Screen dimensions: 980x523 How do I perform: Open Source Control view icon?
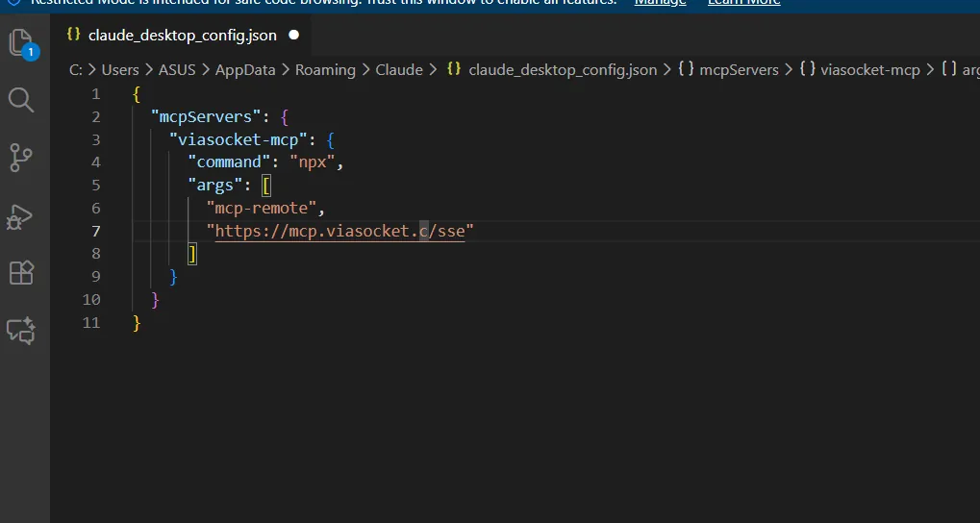[21, 158]
